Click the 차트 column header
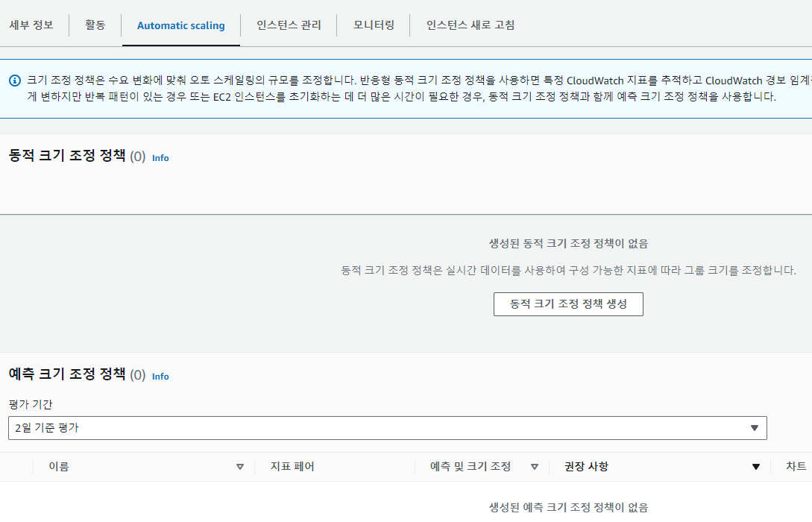This screenshot has height=522, width=812. pos(796,467)
